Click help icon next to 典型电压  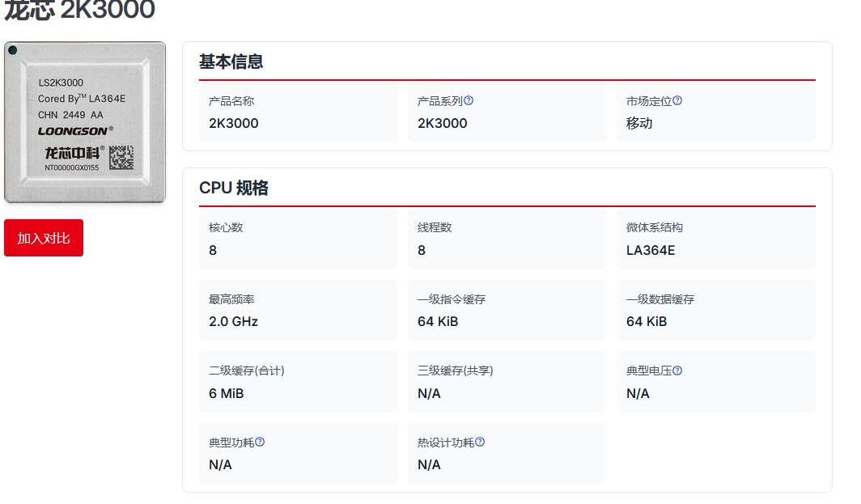tap(677, 371)
